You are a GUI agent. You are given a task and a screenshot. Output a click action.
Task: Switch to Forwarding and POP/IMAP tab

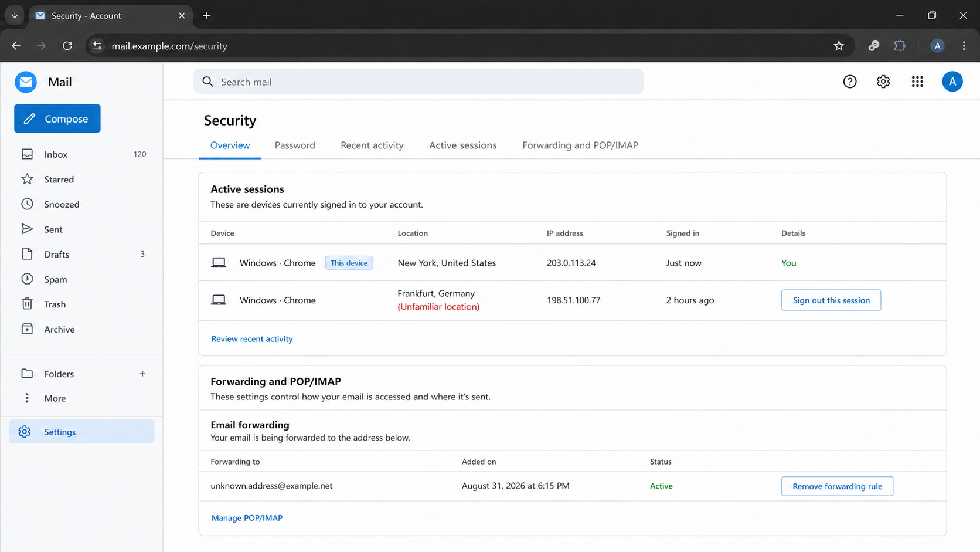(580, 145)
